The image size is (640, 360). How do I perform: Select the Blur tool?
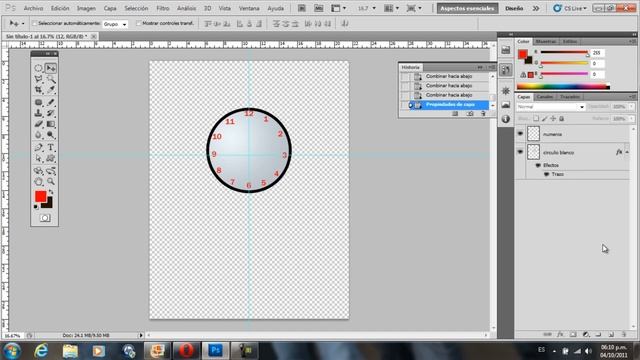[x=38, y=135]
